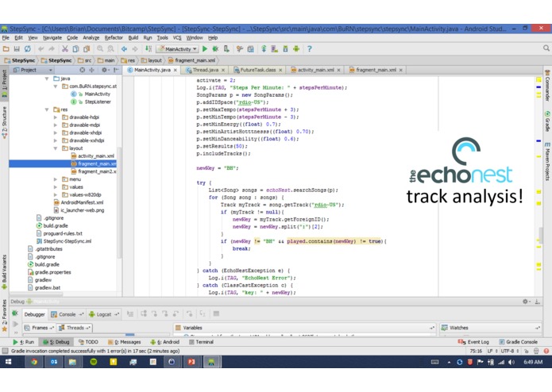Expand the values-w820dp folder
This screenshot has height=392, width=552.
click(x=56, y=194)
